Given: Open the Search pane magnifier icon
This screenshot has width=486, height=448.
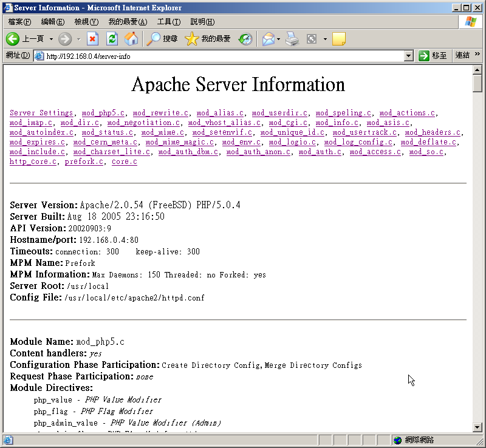Looking at the screenshot, I should coord(154,39).
